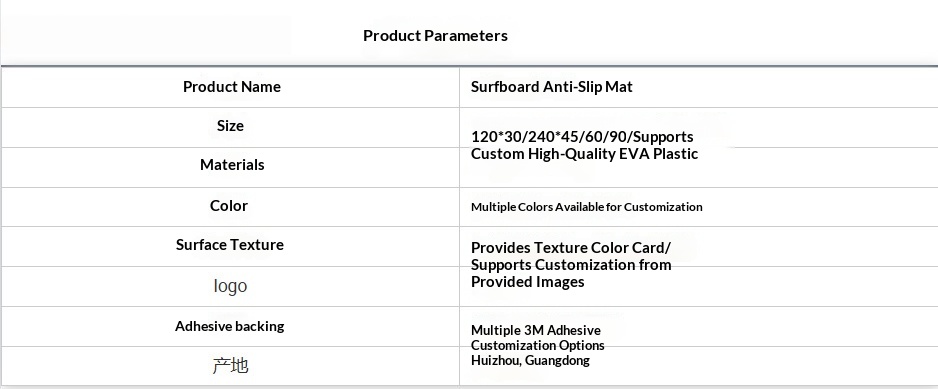
Task: Click Multiple Colors Available for Customization text
Action: point(586,207)
